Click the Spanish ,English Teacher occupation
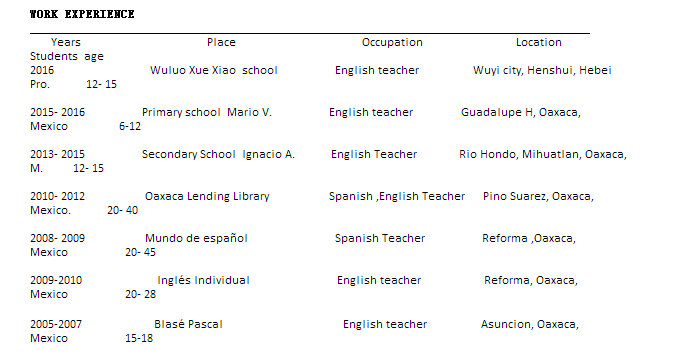Image resolution: width=696 pixels, height=361 pixels. (x=396, y=196)
